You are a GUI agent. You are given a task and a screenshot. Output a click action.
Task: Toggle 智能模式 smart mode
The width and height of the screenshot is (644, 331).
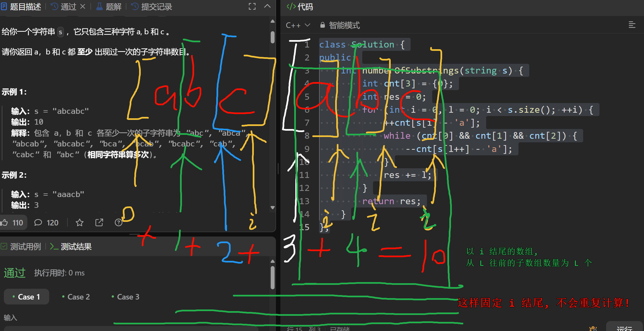344,25
